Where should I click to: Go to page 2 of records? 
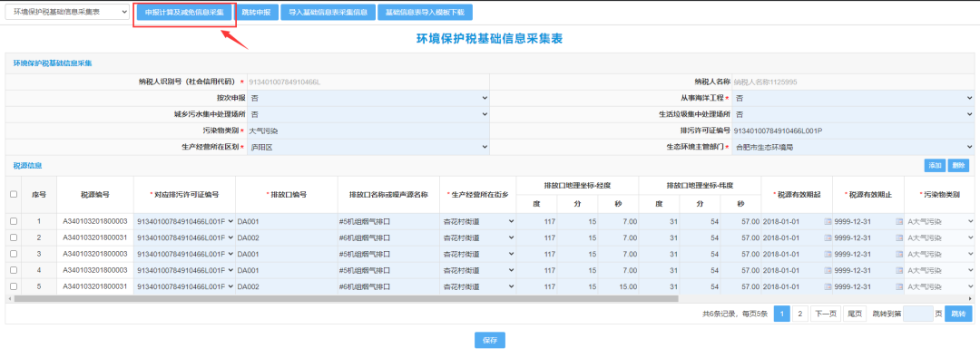tap(800, 314)
